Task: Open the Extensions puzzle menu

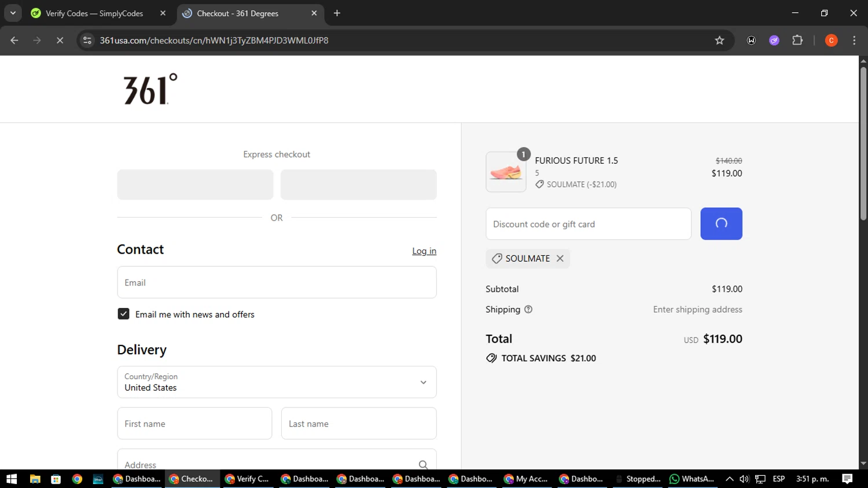Action: point(797,41)
